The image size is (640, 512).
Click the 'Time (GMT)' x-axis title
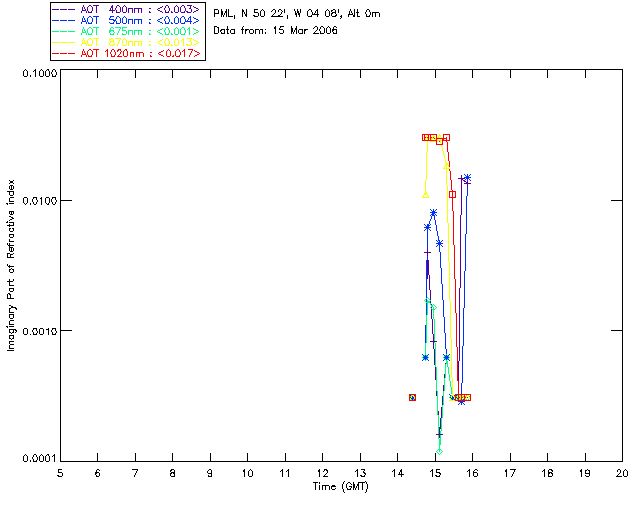click(x=341, y=487)
